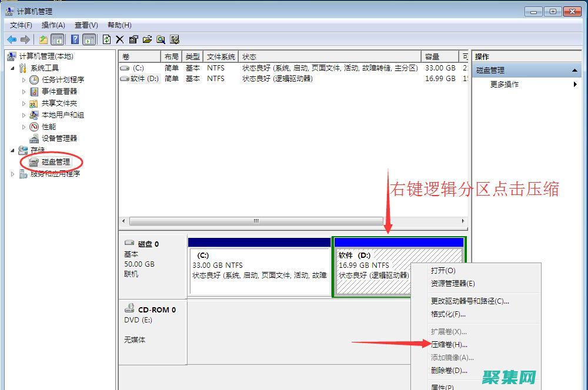Click 更多操作 in the actions panel
Image resolution: width=588 pixels, height=390 pixels.
point(505,85)
